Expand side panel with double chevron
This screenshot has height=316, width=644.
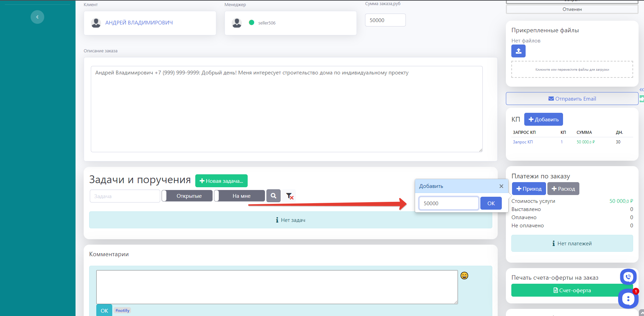point(641,90)
